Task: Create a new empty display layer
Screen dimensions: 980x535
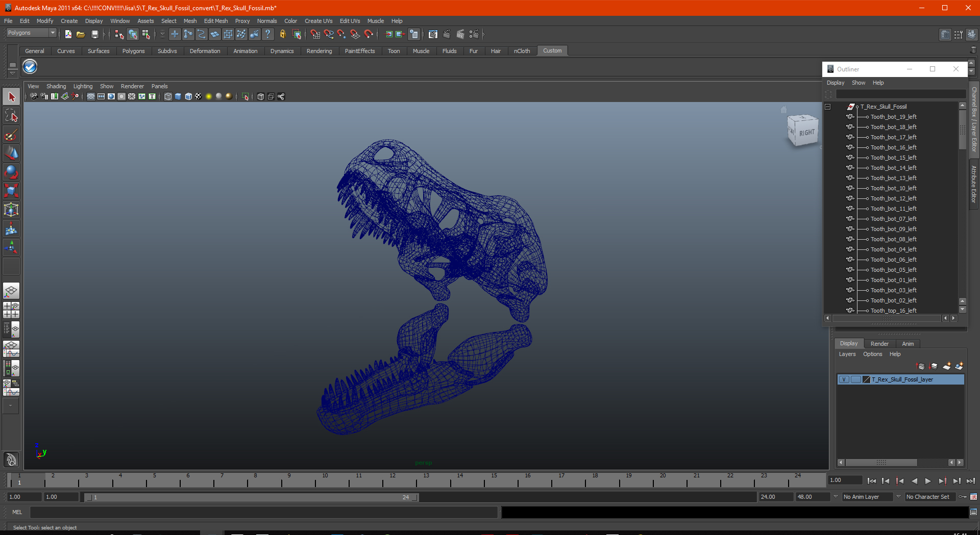Action: [947, 366]
